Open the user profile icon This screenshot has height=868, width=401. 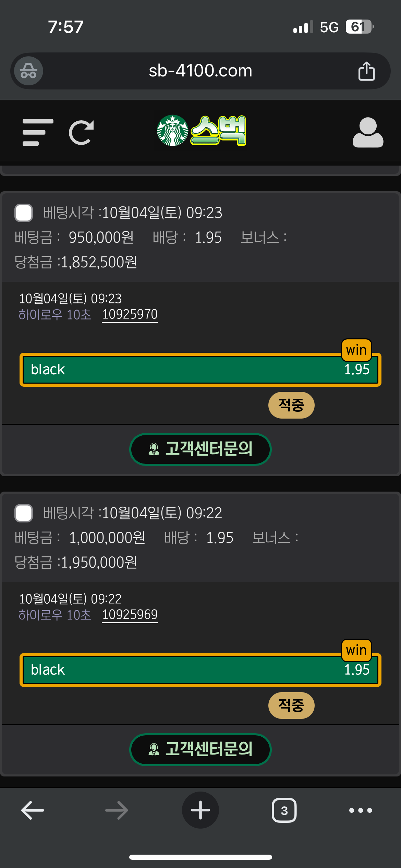tap(368, 132)
